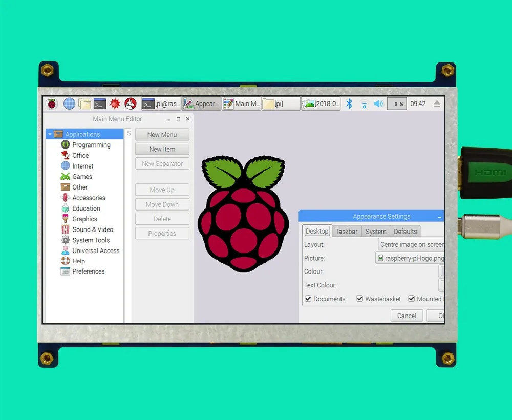Select Internet in the menu tree
Image resolution: width=512 pixels, height=420 pixels.
click(x=82, y=166)
